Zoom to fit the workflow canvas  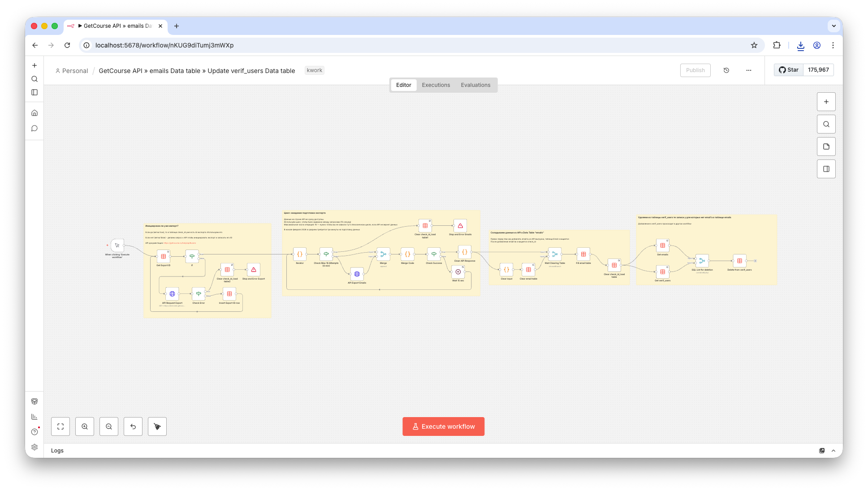(60, 426)
